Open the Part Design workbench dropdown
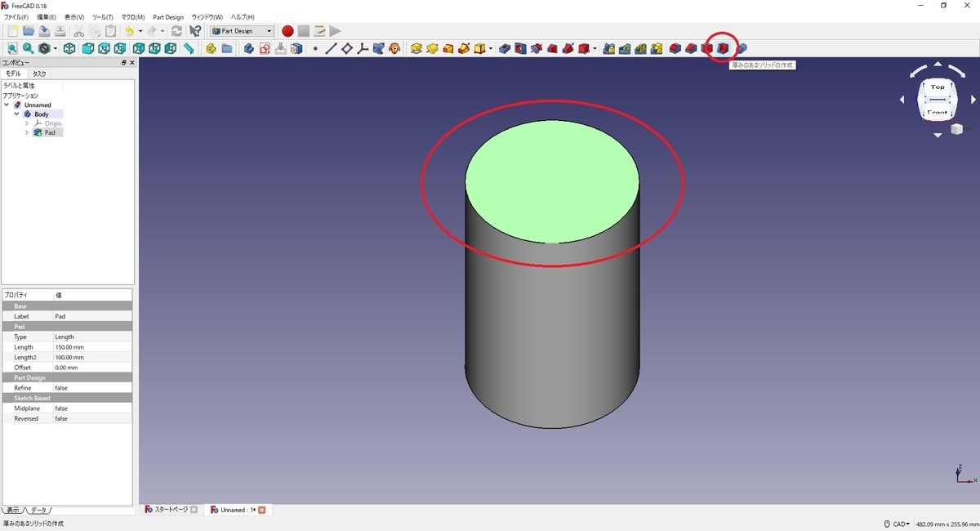 coord(242,31)
